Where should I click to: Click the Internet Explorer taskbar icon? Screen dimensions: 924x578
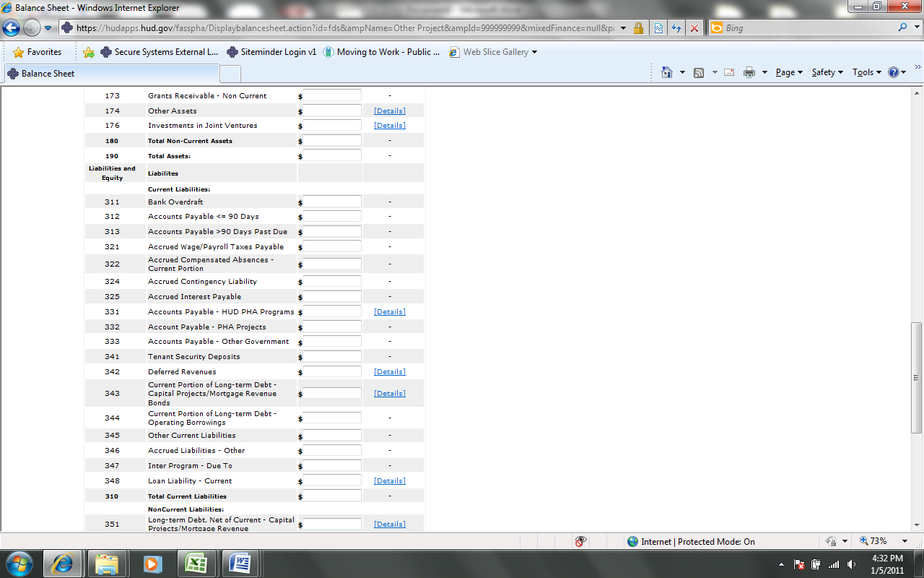click(x=63, y=564)
